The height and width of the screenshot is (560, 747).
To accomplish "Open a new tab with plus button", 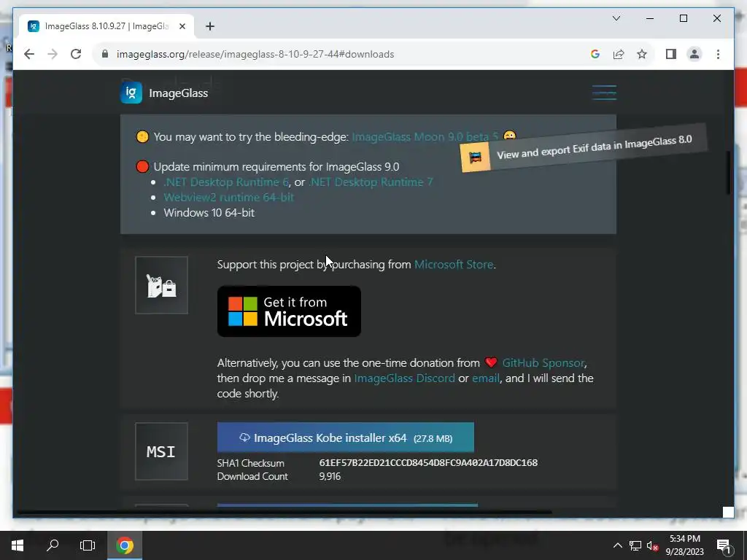I will [x=209, y=26].
